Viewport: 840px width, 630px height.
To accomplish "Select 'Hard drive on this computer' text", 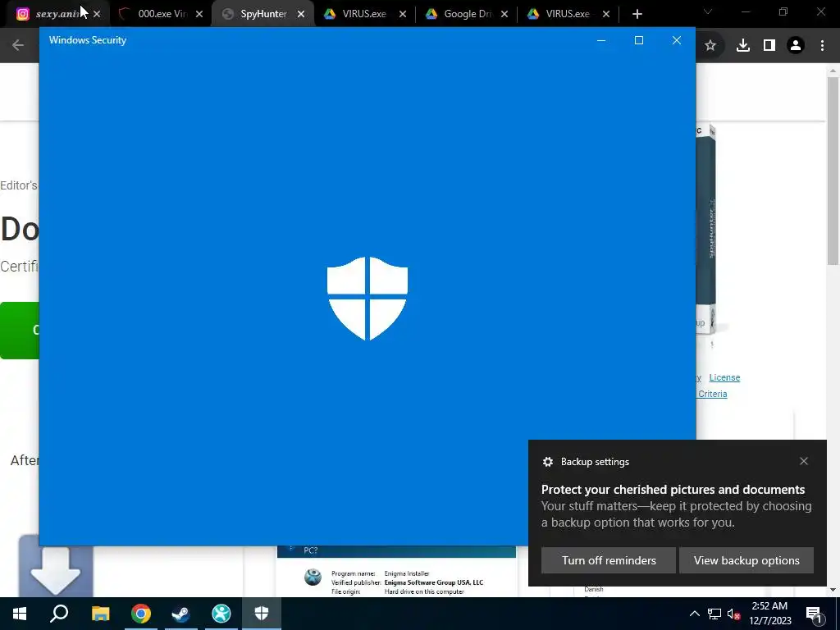I will click(x=424, y=591).
